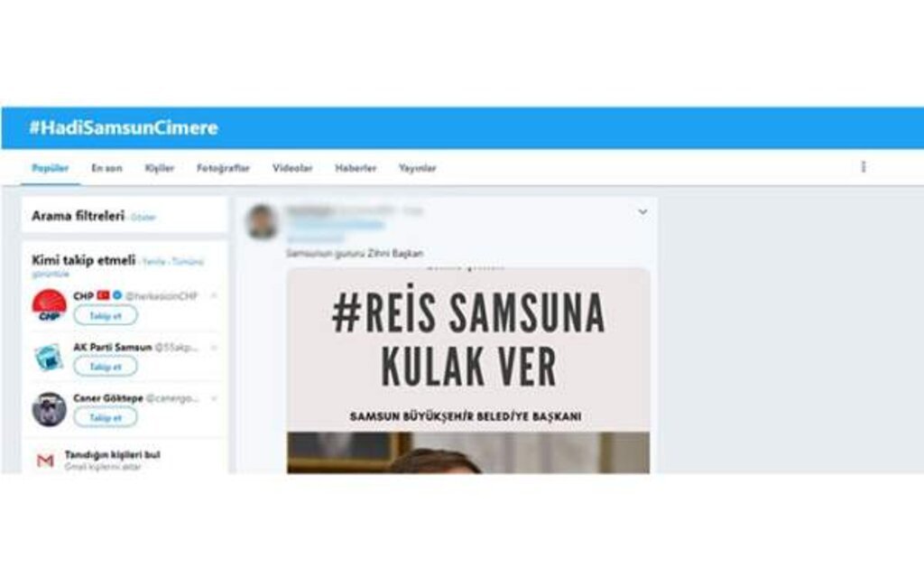This screenshot has width=924, height=578.
Task: Open the AK Parti Samsun avatar
Action: 49,357
